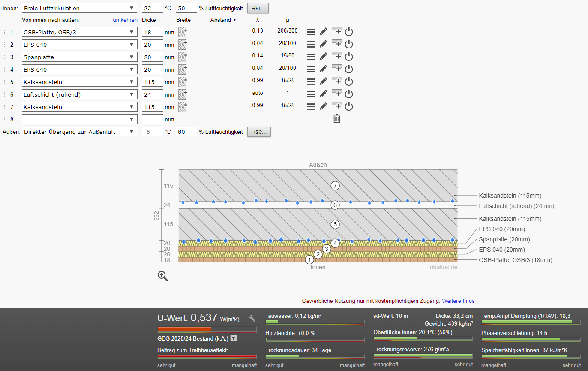Grab drag handle of row 1
Viewport: 588px width, 371px height.
pyautogui.click(x=4, y=32)
